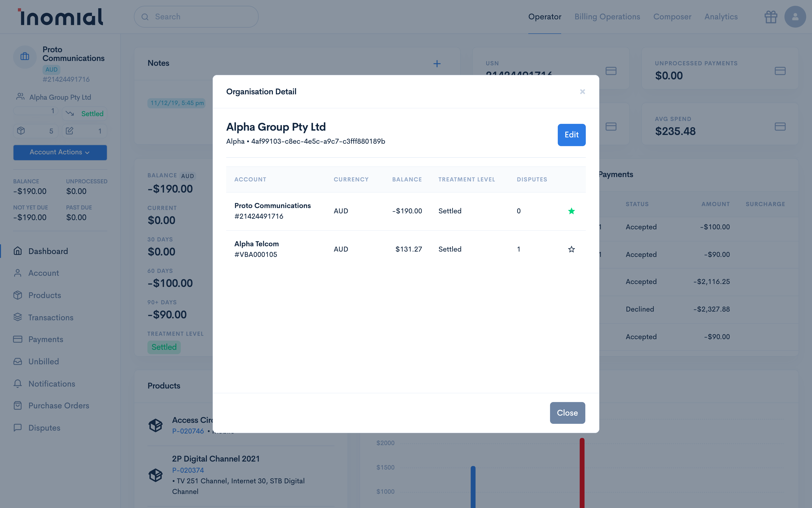
Task: Click the #VBA000105 account number
Action: coord(256,255)
